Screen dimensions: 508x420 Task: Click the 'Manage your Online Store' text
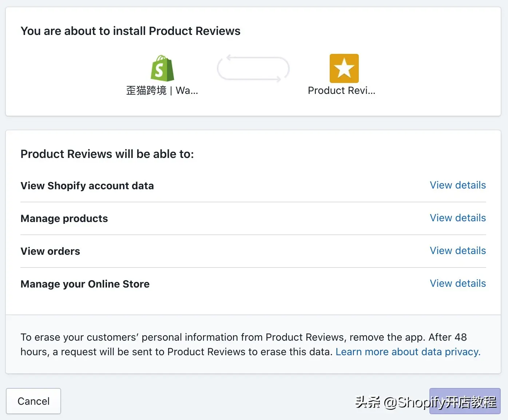(85, 284)
